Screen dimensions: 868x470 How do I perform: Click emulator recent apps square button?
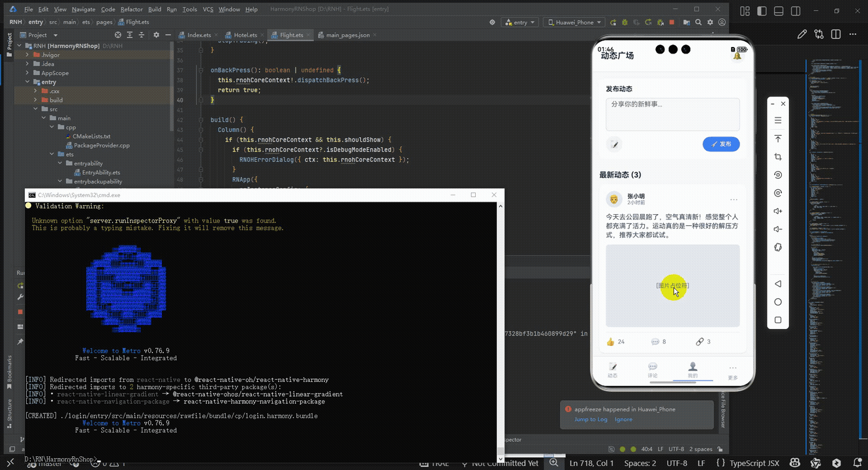pyautogui.click(x=778, y=320)
